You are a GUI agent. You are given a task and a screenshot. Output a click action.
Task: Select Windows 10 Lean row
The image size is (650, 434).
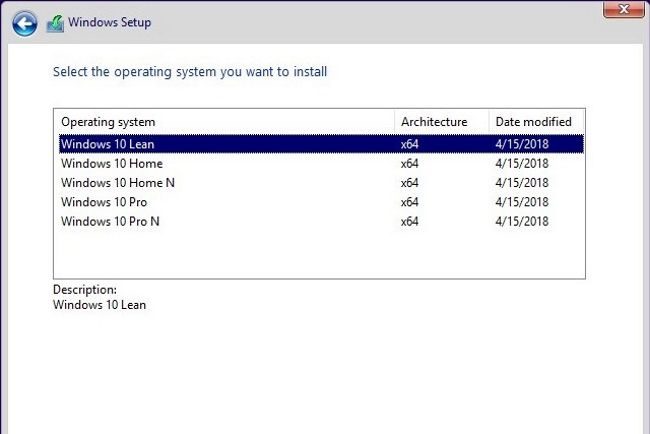click(321, 144)
